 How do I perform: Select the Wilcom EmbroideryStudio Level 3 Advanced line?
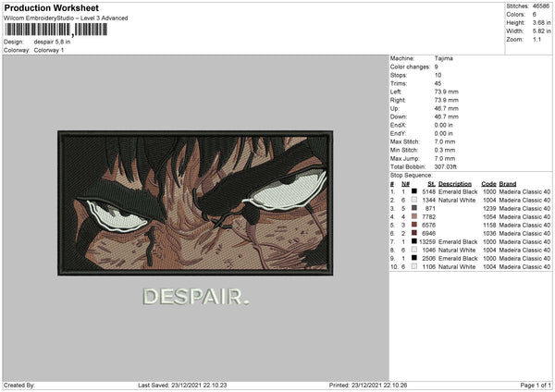(x=66, y=18)
